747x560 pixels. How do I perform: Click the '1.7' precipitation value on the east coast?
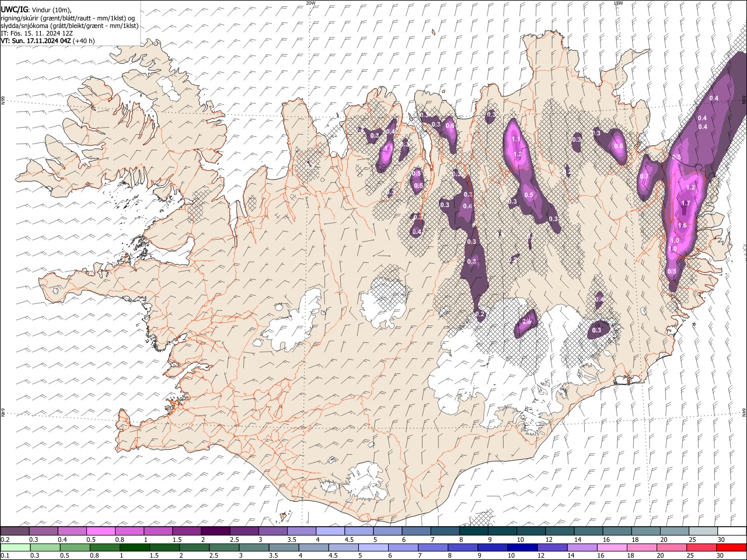click(686, 203)
